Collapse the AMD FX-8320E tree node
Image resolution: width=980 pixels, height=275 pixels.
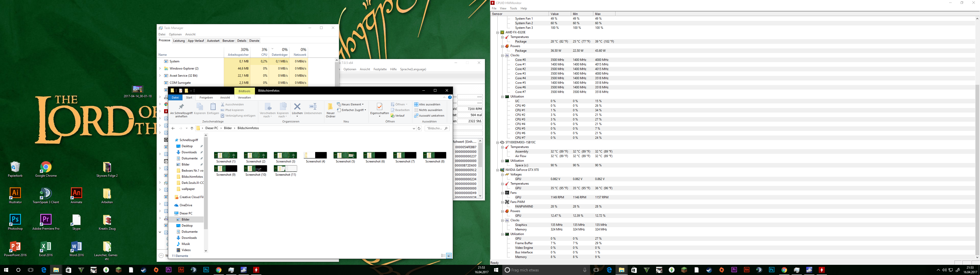[x=497, y=32]
